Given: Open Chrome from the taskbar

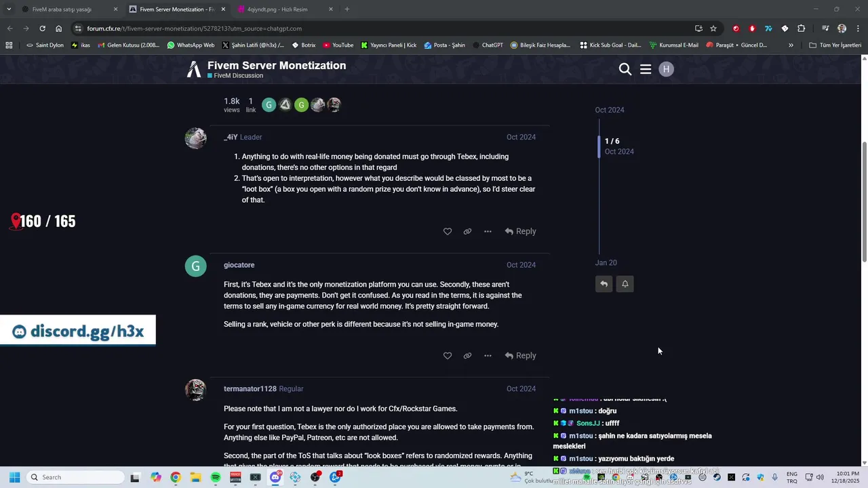Looking at the screenshot, I should (x=176, y=477).
